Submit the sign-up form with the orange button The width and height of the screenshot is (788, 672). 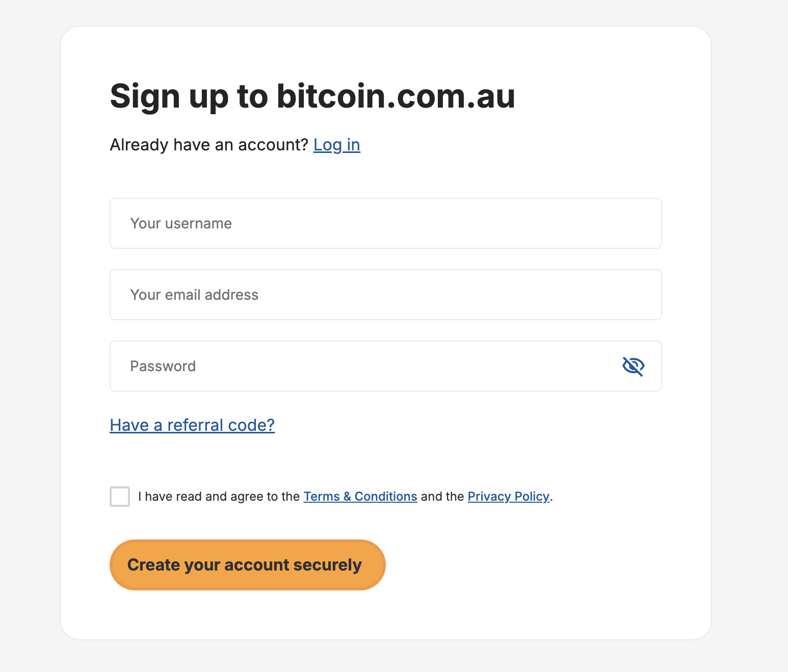click(x=247, y=565)
